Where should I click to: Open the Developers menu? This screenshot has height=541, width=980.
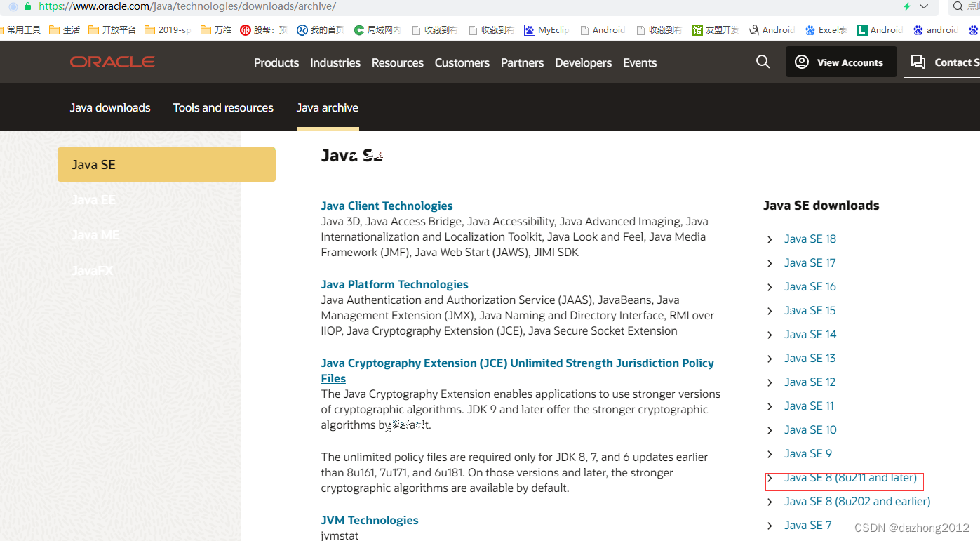pyautogui.click(x=584, y=62)
